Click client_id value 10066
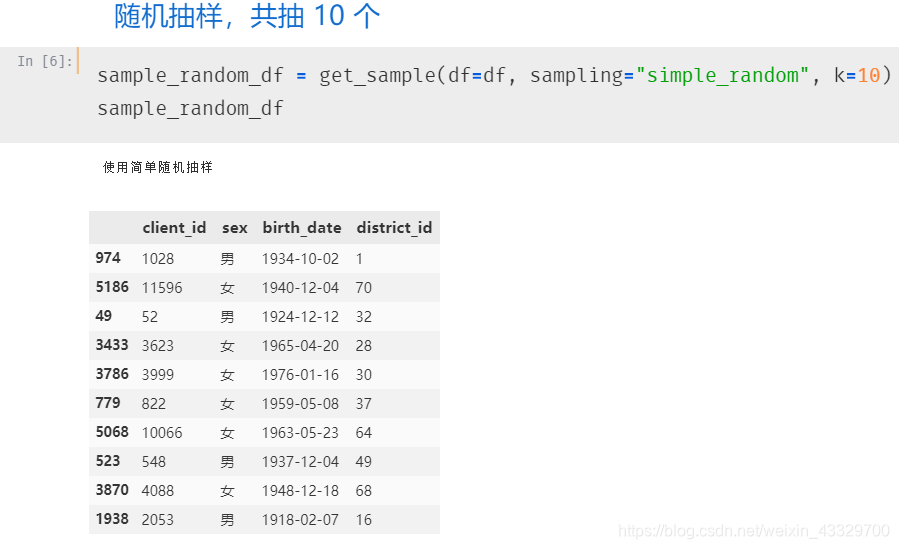Image resolution: width=899 pixels, height=549 pixels. coord(162,433)
